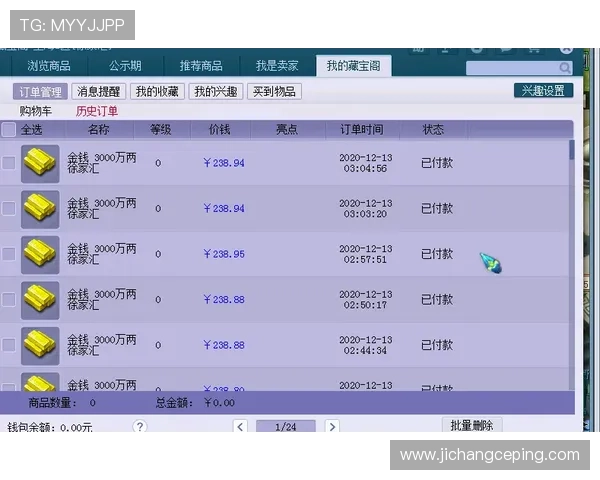Image resolution: width=600 pixels, height=480 pixels.
Task: Select the 我的藏宝阁 tab
Action: coord(354,66)
